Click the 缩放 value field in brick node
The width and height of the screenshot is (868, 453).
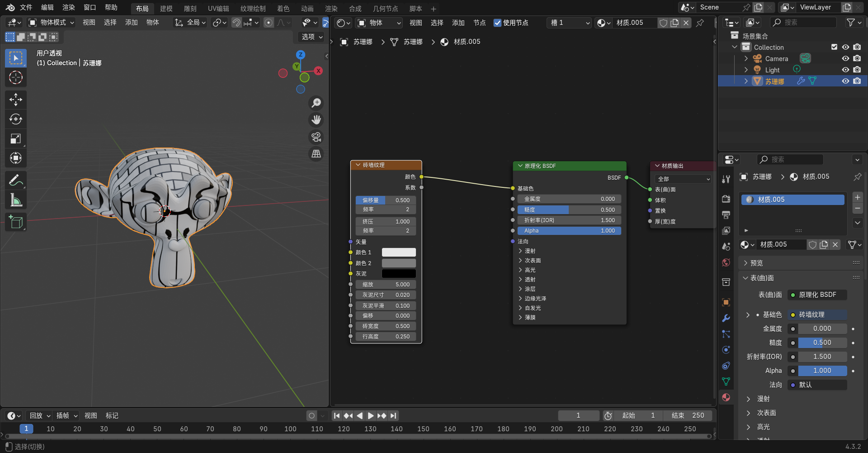(386, 285)
